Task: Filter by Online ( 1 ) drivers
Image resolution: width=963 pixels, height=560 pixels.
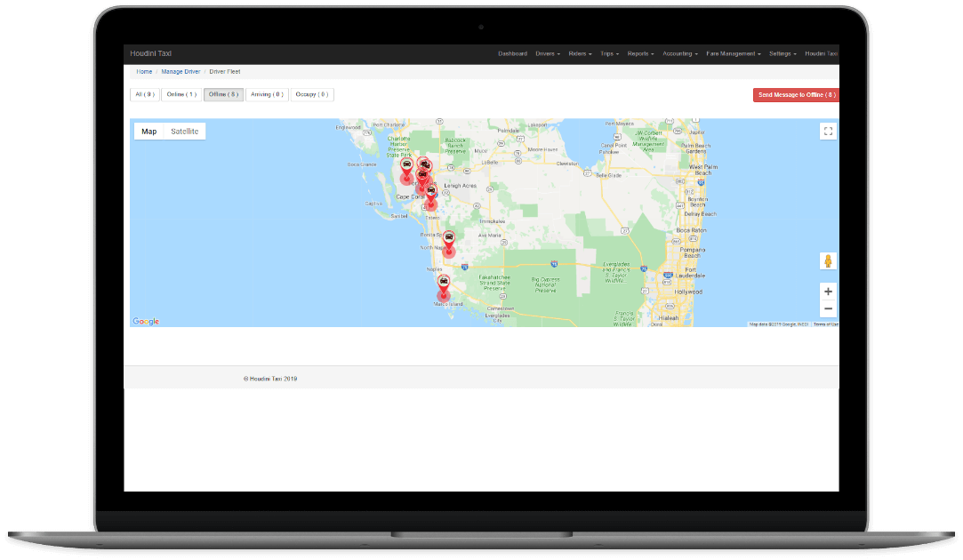Action: [181, 94]
